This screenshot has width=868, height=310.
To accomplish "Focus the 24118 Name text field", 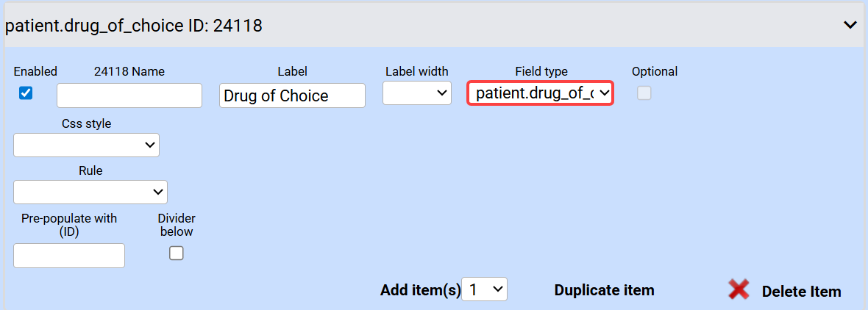I will point(129,95).
